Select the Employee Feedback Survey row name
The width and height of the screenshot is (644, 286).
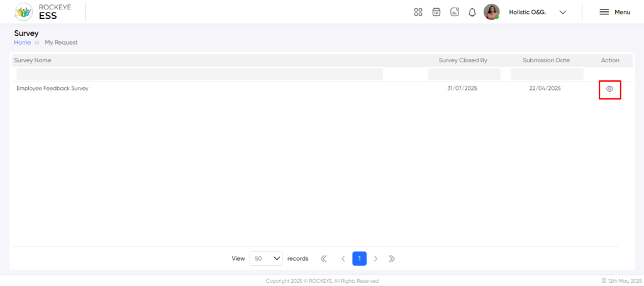coord(52,88)
